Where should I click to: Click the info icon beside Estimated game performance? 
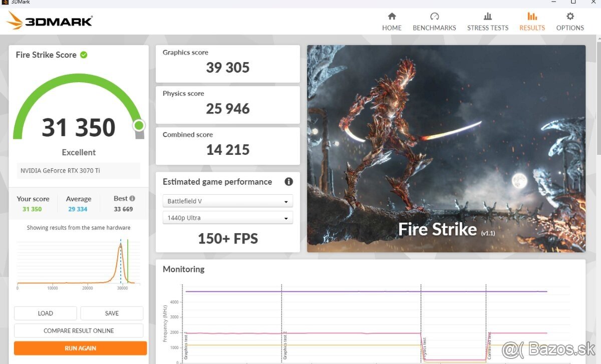(288, 182)
